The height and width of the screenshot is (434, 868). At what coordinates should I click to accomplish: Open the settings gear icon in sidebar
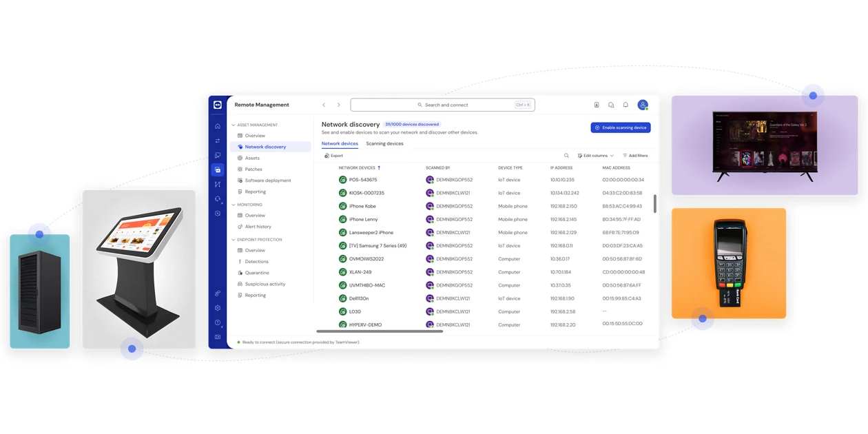[x=218, y=308]
